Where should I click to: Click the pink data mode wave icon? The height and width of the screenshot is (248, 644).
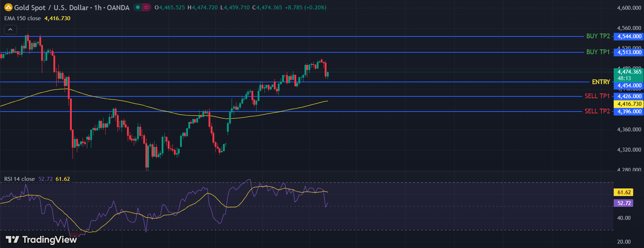[x=146, y=7]
